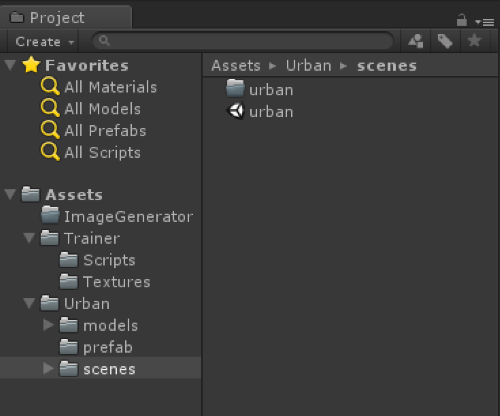Click the Project tab folder icon
The height and width of the screenshot is (416, 500).
point(17,17)
